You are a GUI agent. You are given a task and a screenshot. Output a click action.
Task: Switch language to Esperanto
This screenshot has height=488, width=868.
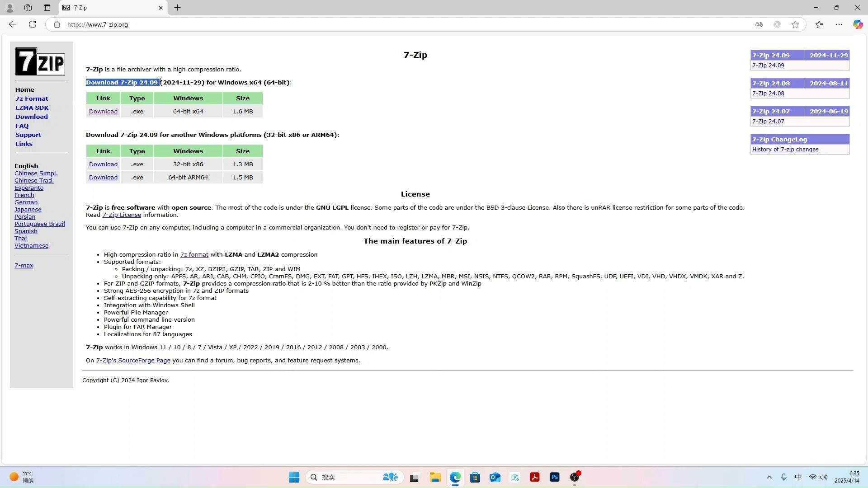[29, 188]
